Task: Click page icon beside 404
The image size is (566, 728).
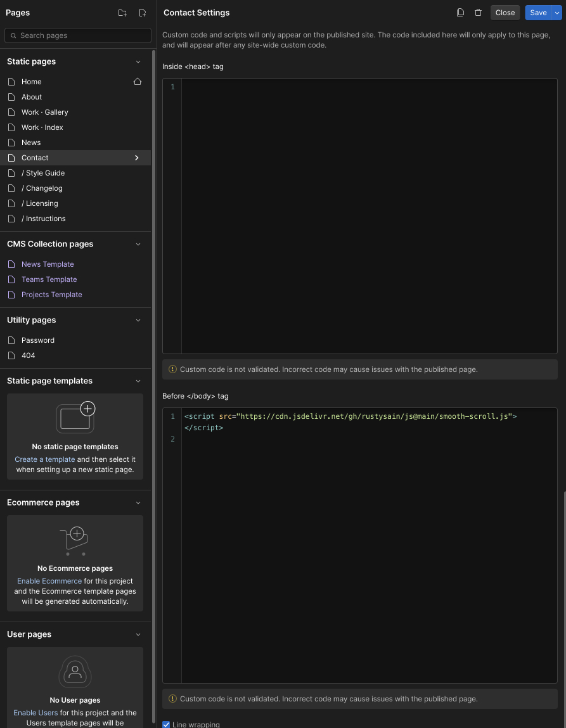Action: click(11, 355)
